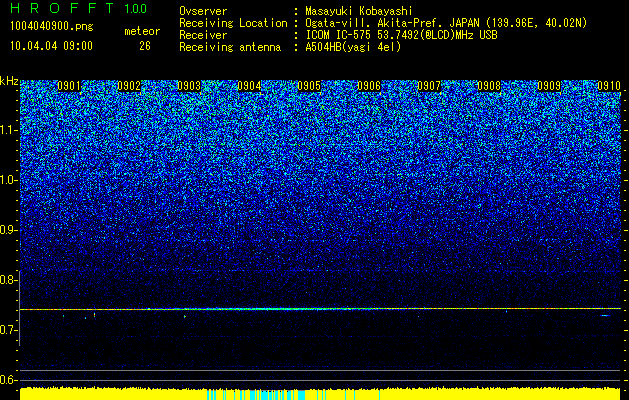The height and width of the screenshot is (400, 629).
Task: Click the 0908 time marker
Action: [489, 86]
